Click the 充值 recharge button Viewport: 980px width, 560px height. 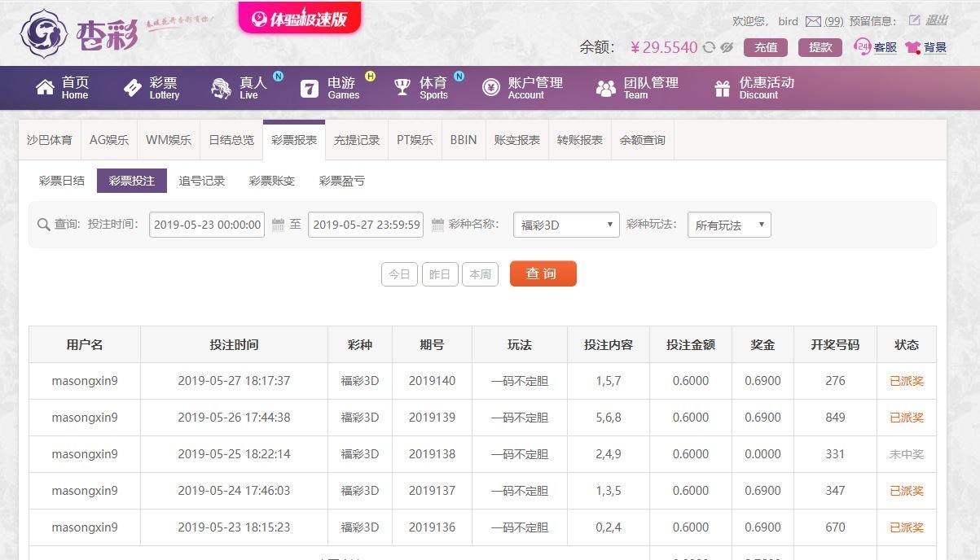pos(766,47)
